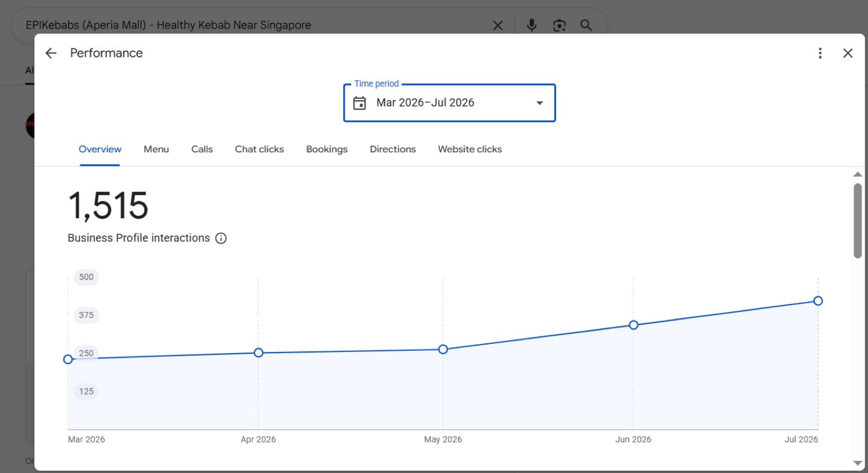The width and height of the screenshot is (868, 473).
Task: Click the 500 y-axis label
Action: (86, 277)
